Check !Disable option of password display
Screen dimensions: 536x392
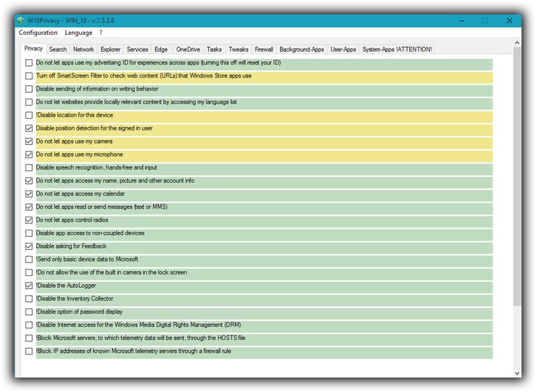point(29,312)
